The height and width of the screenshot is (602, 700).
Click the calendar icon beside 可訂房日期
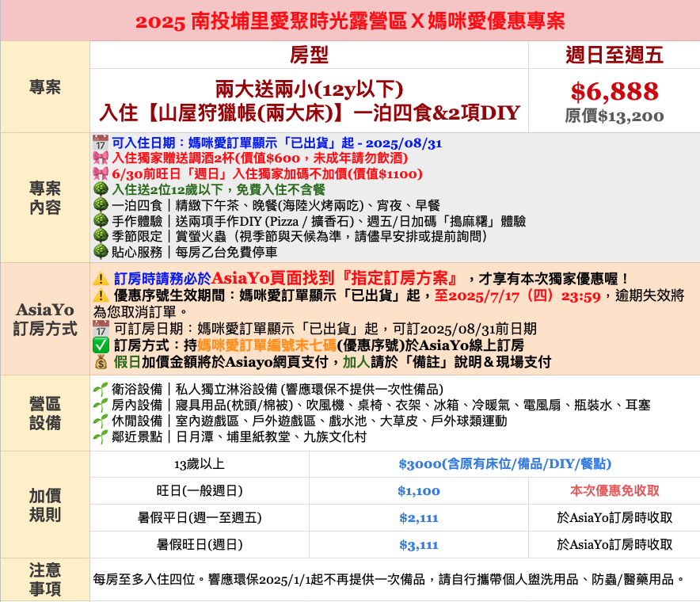tap(101, 328)
